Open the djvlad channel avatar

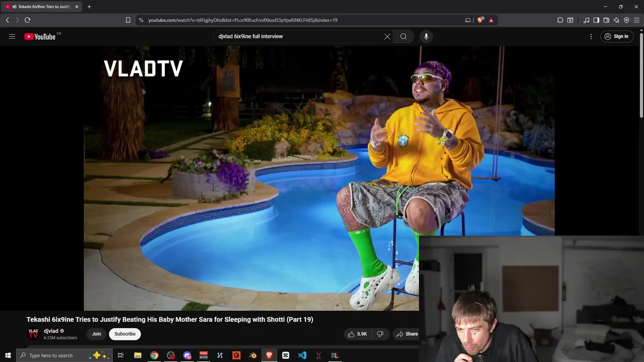[33, 334]
